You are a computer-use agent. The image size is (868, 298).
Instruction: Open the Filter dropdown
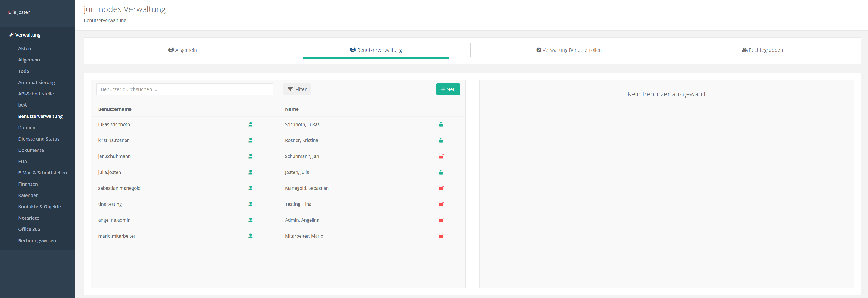point(297,89)
